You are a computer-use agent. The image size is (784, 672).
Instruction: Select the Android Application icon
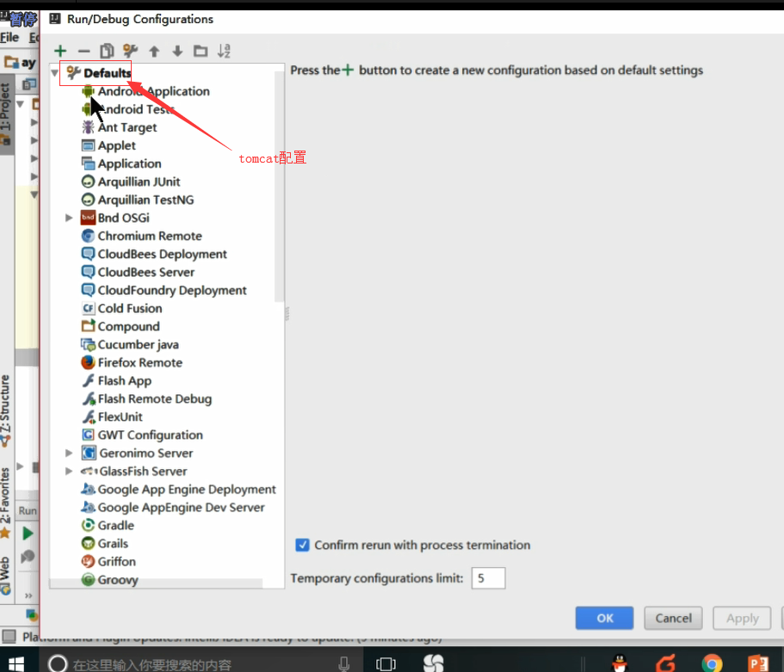88,91
